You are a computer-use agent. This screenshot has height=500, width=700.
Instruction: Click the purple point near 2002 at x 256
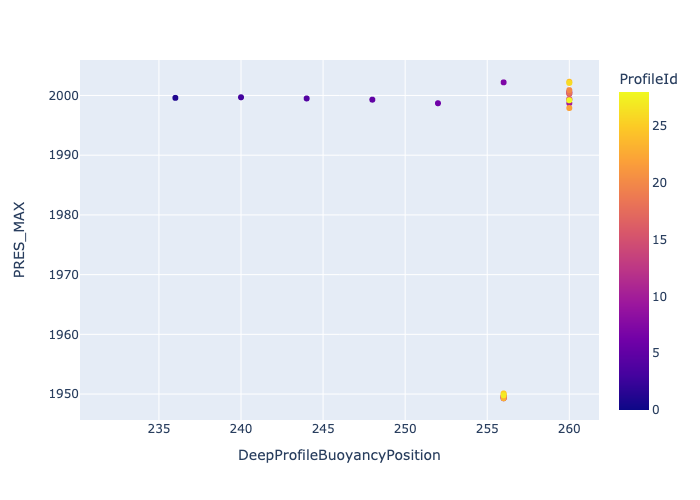(x=503, y=82)
